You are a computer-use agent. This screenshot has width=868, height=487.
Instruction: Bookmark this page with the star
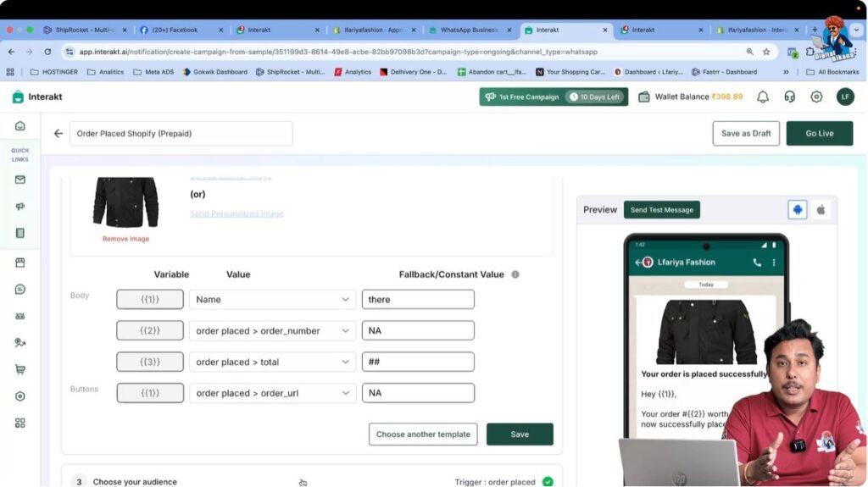[766, 52]
